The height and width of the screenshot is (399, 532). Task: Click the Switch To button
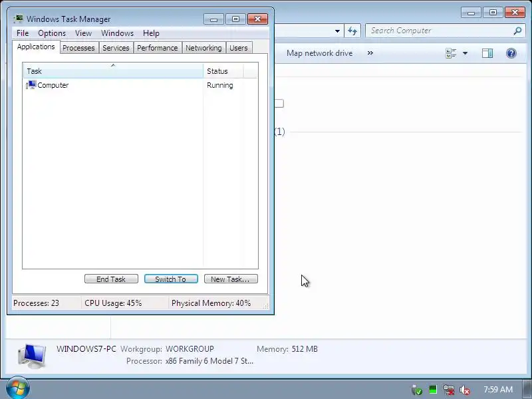(171, 279)
